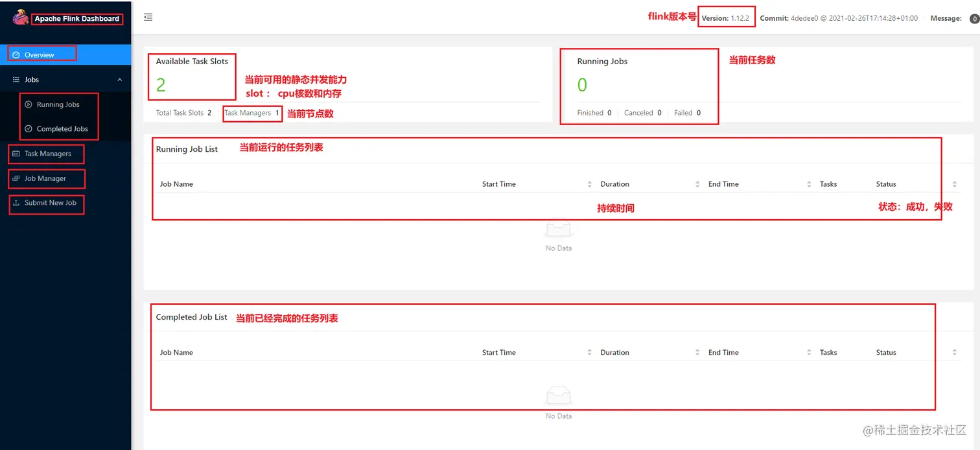Sort Running Job List by Duration
Image resolution: width=980 pixels, height=450 pixels.
coord(697,184)
